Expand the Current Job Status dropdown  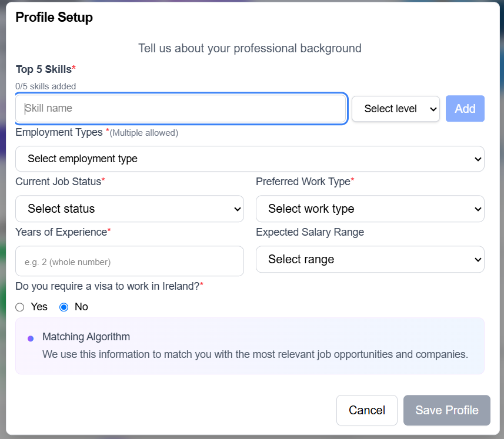[x=129, y=209]
